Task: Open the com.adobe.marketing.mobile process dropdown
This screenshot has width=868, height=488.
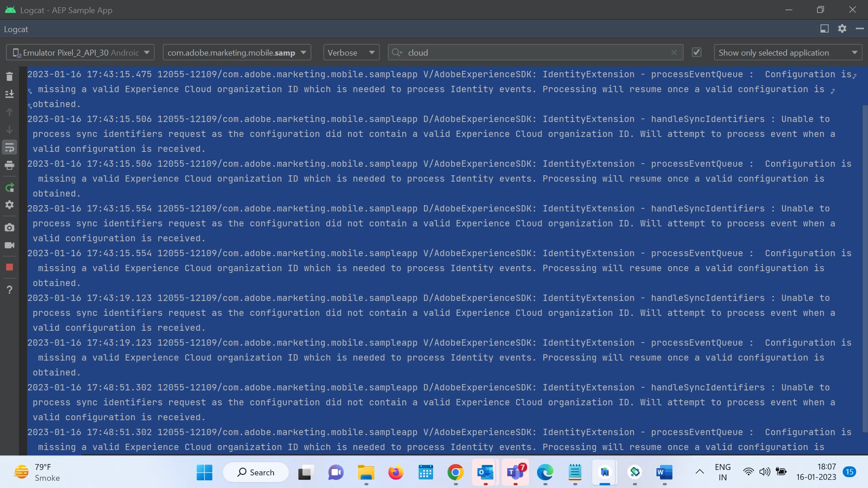Action: point(236,52)
